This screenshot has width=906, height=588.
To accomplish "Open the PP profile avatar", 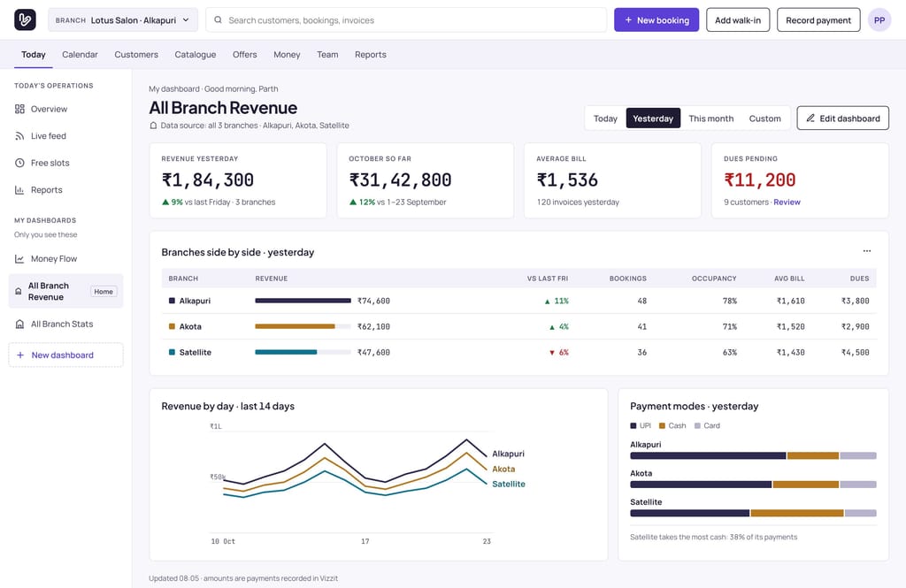I will (879, 19).
